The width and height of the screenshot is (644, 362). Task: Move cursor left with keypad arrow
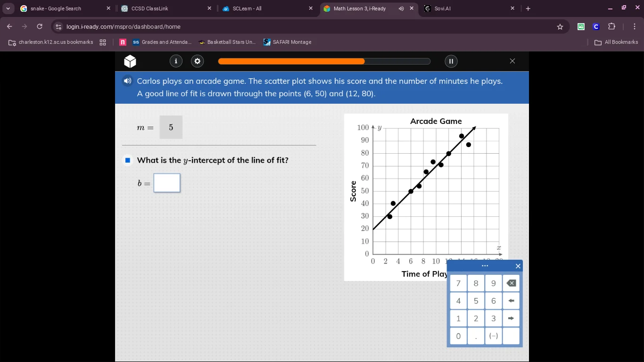(511, 301)
